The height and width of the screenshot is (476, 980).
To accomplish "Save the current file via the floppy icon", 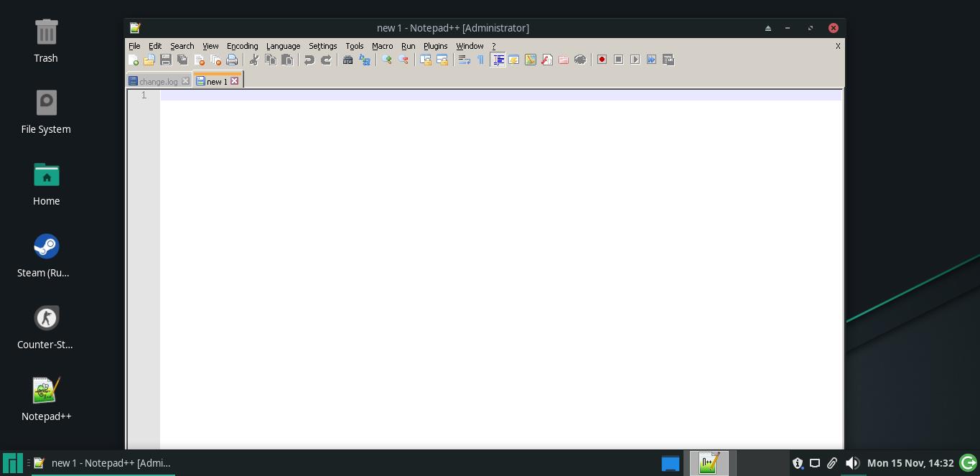I will [166, 60].
